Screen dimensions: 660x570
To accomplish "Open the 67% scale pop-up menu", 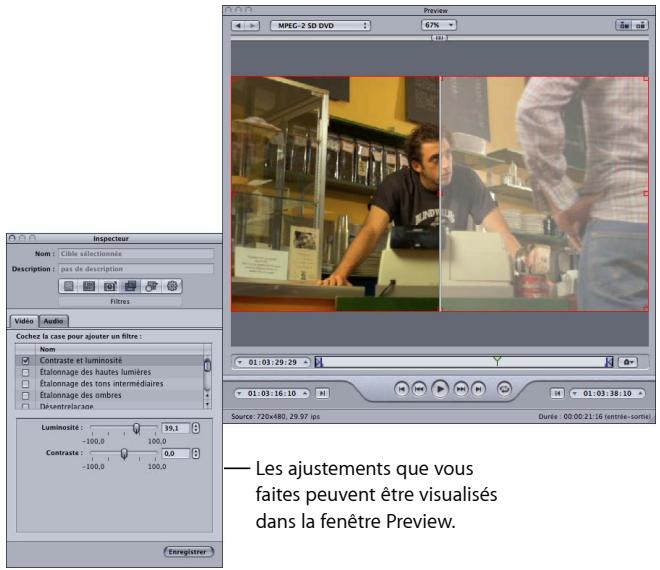I will (x=439, y=25).
